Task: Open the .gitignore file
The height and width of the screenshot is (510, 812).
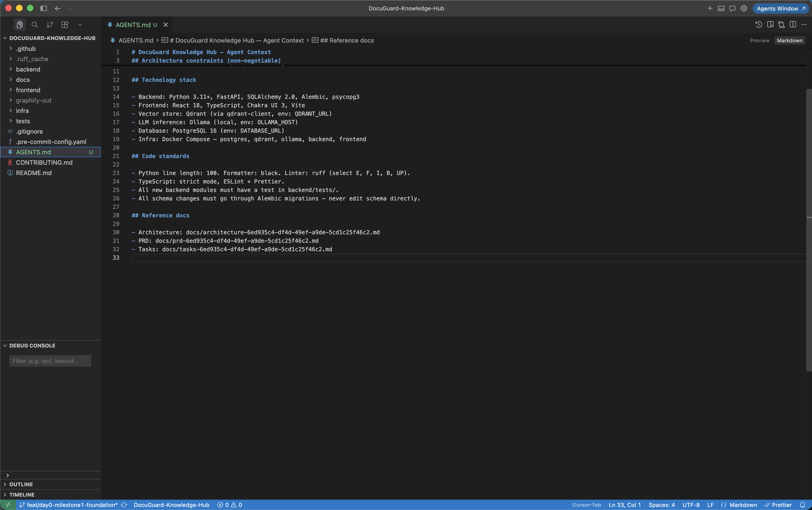Action: pos(51,131)
